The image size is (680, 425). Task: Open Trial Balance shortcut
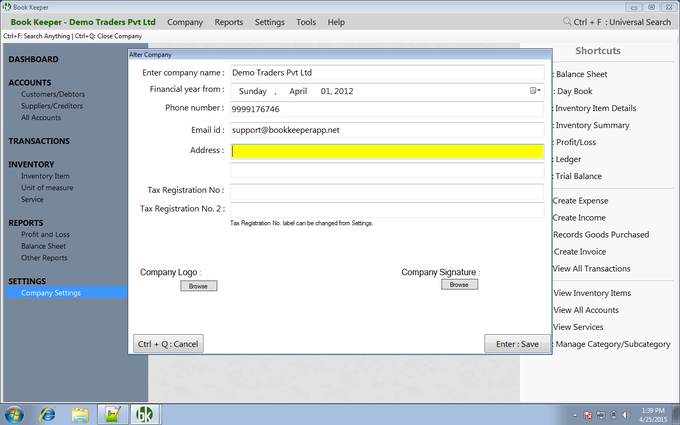(579, 177)
